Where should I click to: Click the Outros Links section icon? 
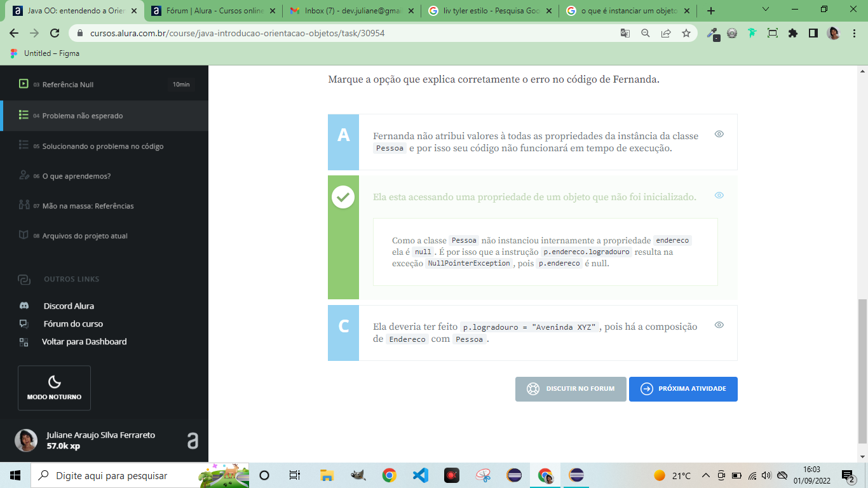[x=24, y=280]
